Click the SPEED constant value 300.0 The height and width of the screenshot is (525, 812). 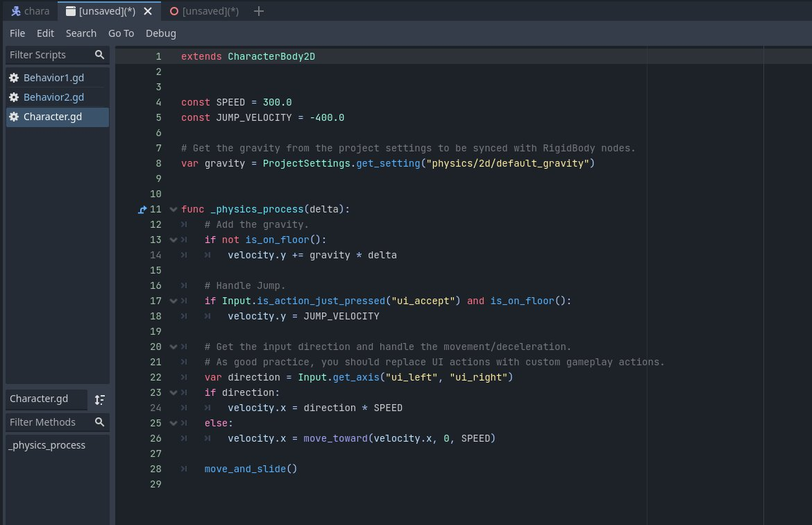click(277, 103)
